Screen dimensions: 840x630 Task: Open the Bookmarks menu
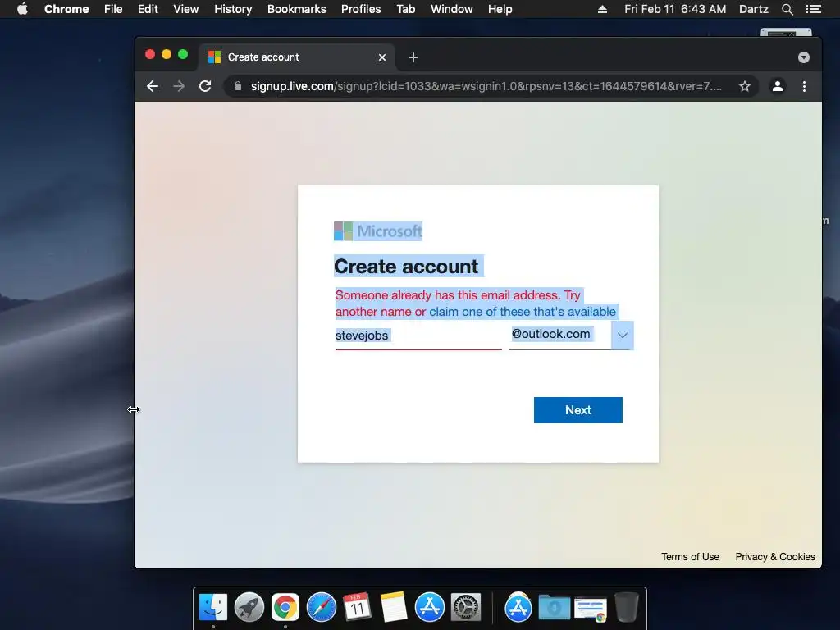297,9
